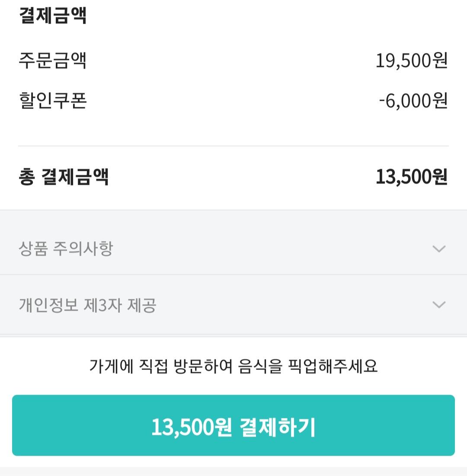Image resolution: width=467 pixels, height=476 pixels.
Task: Tap the 13,500원 amount on the teal button
Action: click(192, 427)
